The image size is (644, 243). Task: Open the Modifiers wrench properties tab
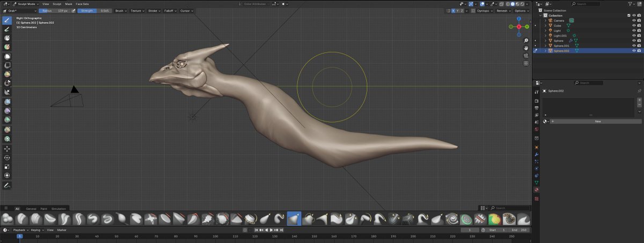[536, 154]
